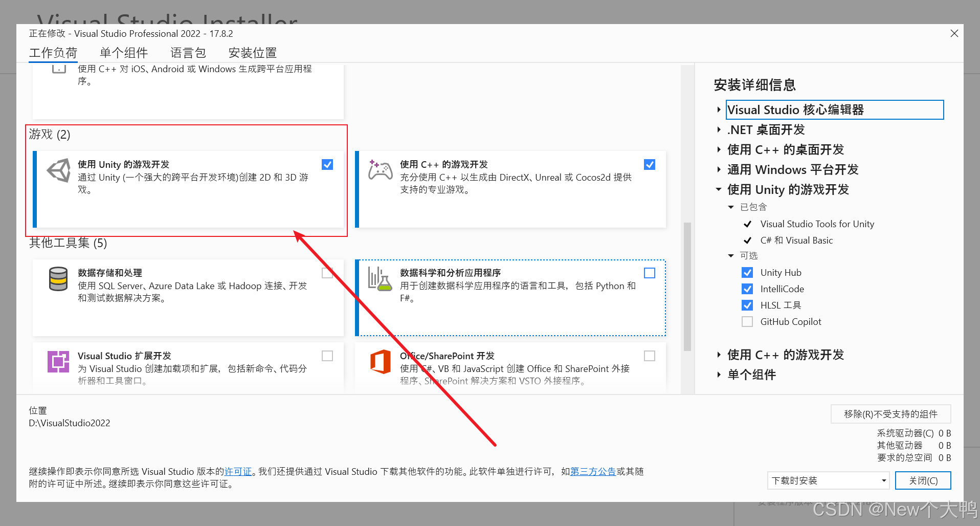Select the 使用 C++ 的游戏开发 workload card title
The height and width of the screenshot is (526, 980).
(x=444, y=164)
